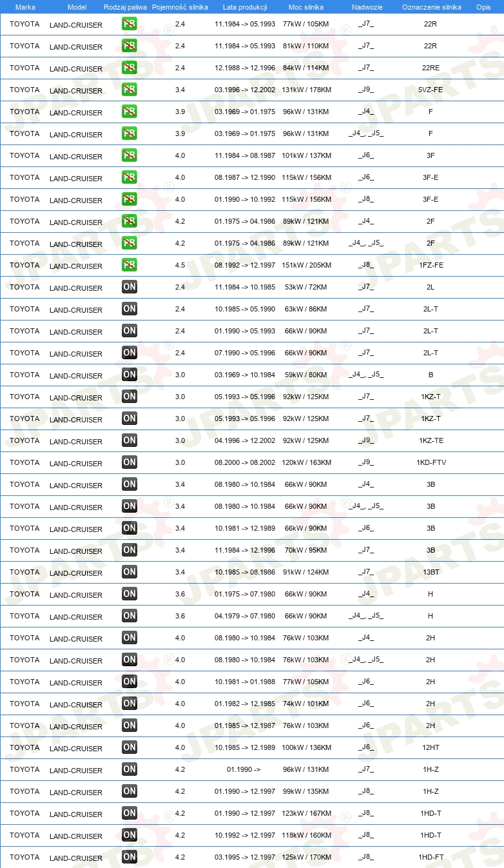Click the power value 100kW / 136KM
Image resolution: width=504 pixels, height=868 pixels.
coord(307,747)
